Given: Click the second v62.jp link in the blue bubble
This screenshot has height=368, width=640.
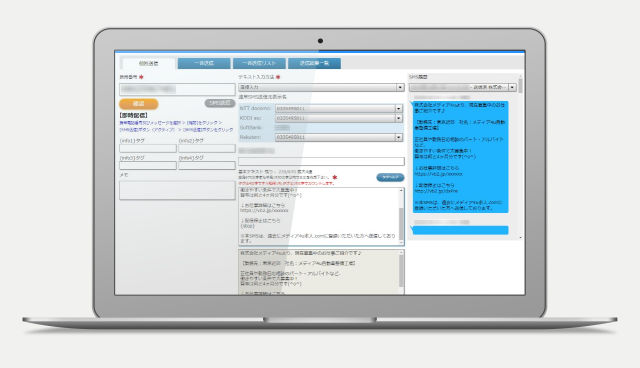Looking at the screenshot, I should click(436, 191).
